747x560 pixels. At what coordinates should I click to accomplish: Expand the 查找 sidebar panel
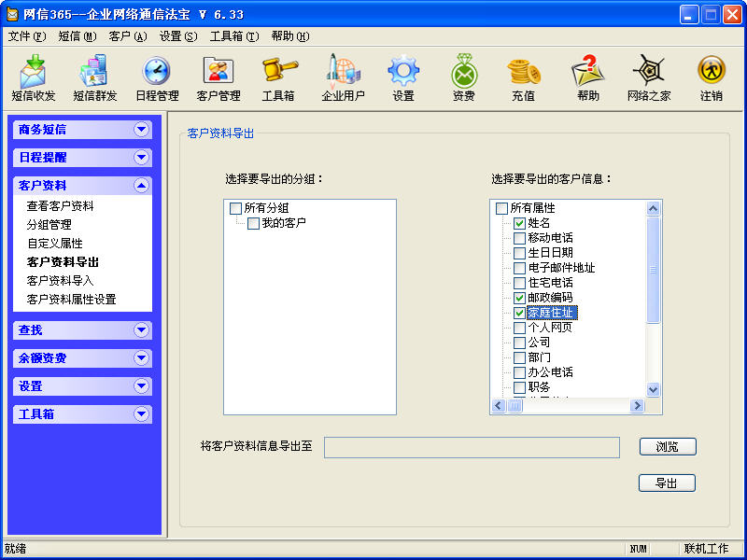142,330
